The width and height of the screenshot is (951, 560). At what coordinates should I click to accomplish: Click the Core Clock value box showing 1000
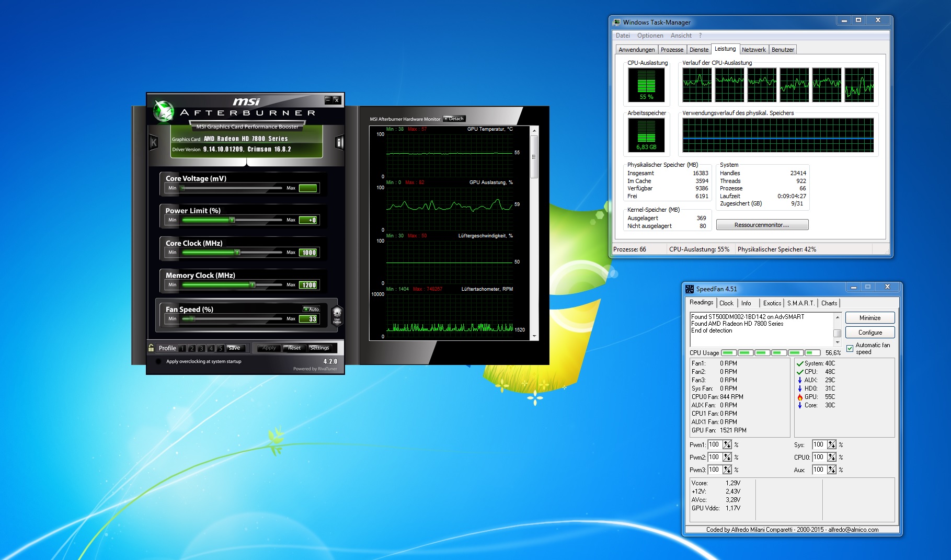[x=308, y=253]
